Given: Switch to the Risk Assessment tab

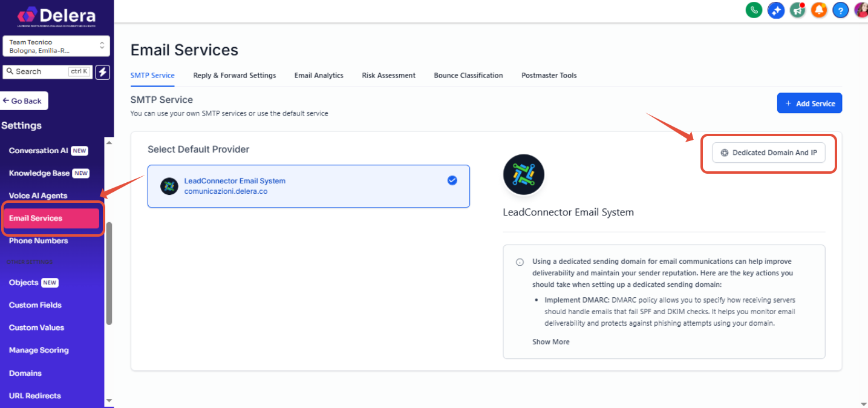Looking at the screenshot, I should [389, 76].
